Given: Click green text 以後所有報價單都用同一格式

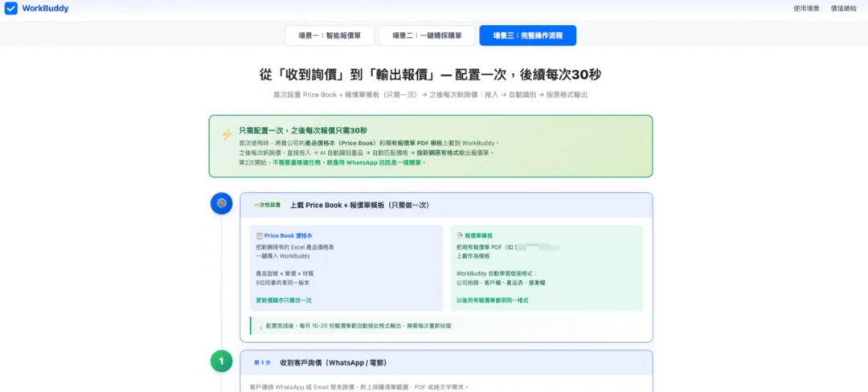Looking at the screenshot, I should pos(492,300).
